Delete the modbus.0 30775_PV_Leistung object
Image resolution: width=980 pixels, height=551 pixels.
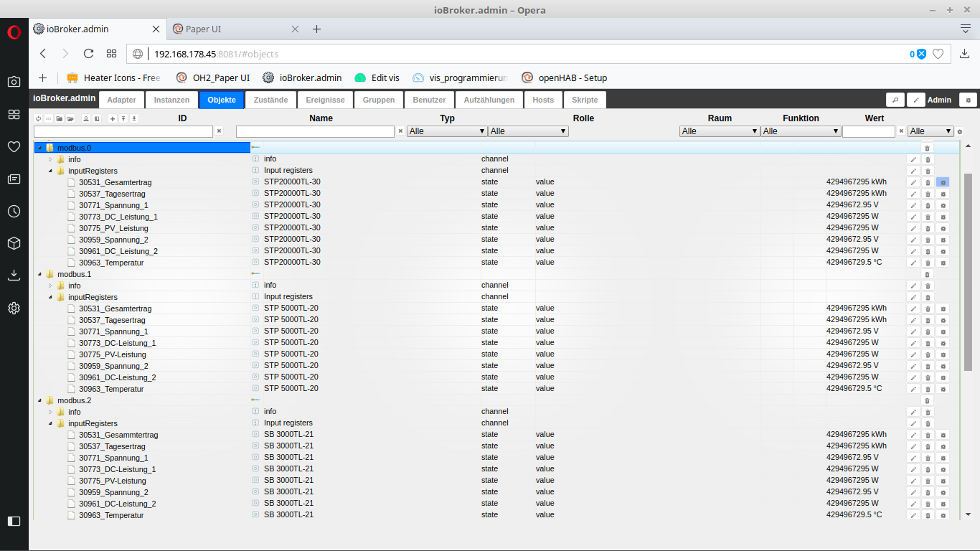pos(927,228)
